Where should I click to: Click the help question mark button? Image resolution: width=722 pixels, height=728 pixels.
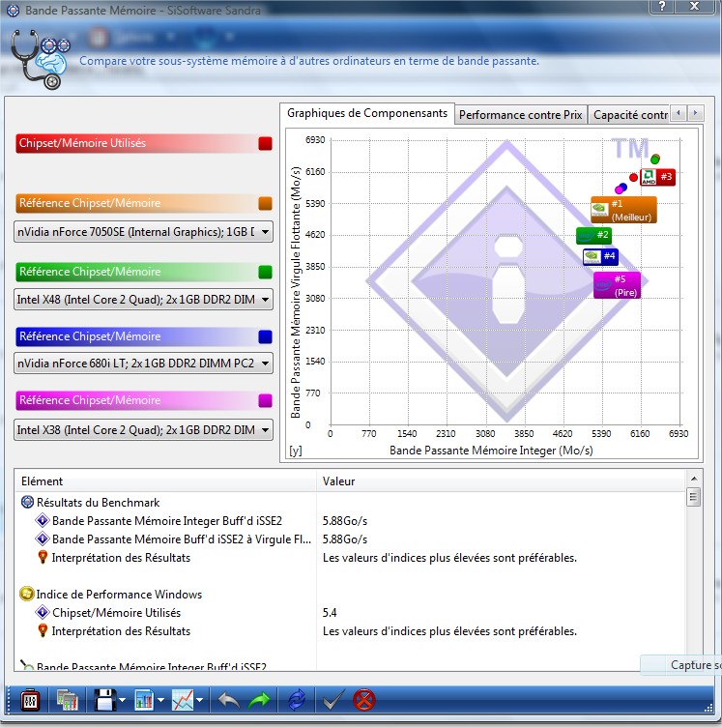coord(662,7)
